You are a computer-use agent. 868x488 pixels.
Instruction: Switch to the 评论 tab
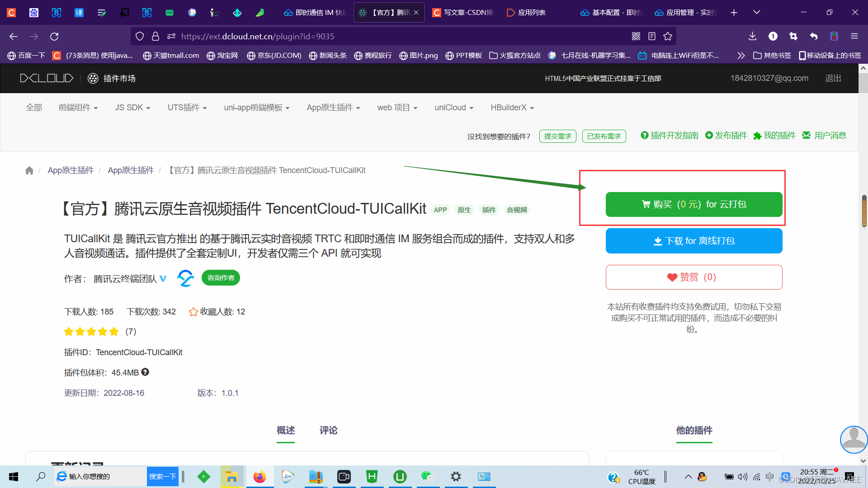coord(329,431)
